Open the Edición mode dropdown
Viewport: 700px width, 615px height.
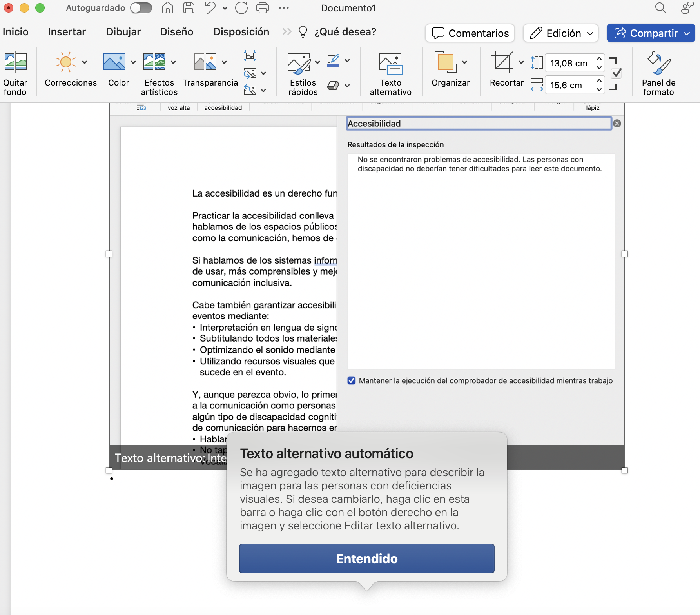560,33
